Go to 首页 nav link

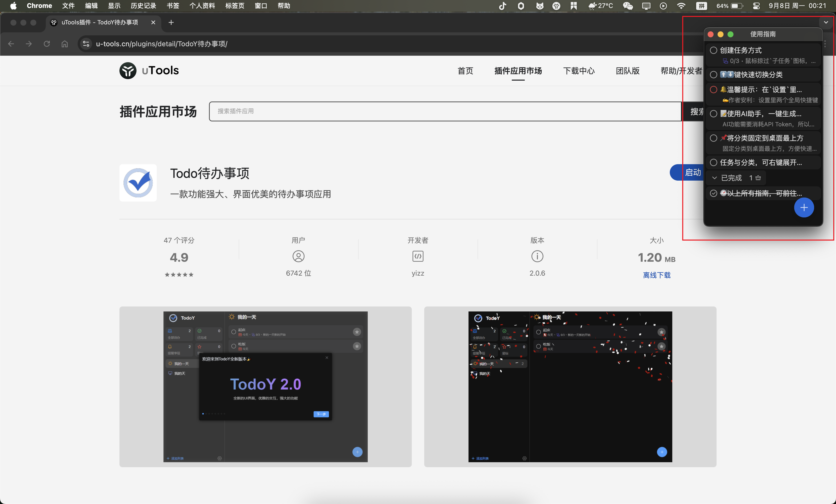[x=465, y=71]
